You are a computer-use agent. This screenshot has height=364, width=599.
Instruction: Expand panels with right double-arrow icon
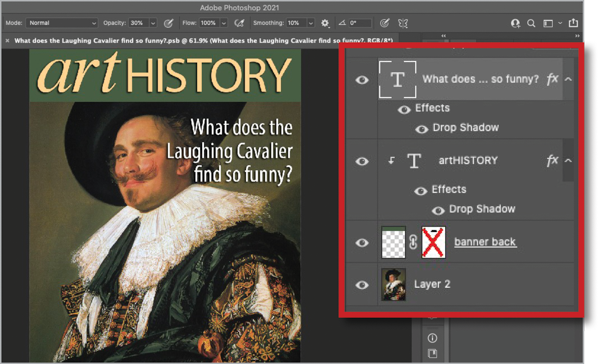point(577,36)
